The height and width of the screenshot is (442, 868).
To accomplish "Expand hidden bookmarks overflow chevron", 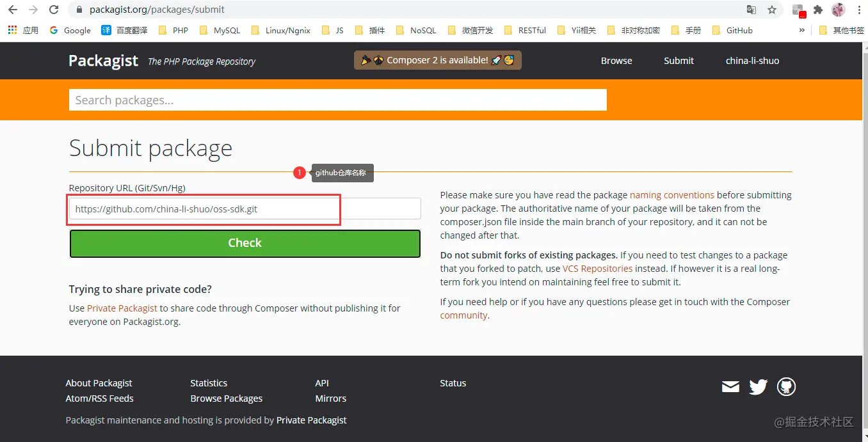I will [x=802, y=30].
